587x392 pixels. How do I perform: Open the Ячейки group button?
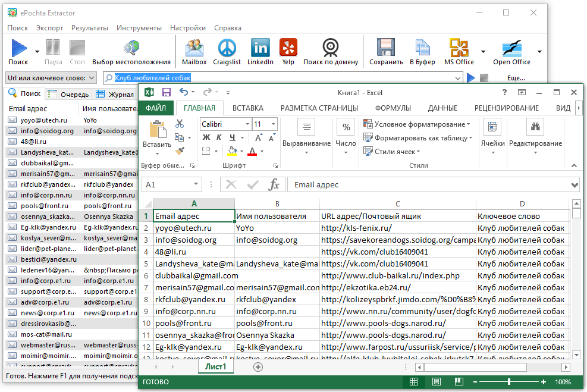pyautogui.click(x=492, y=137)
